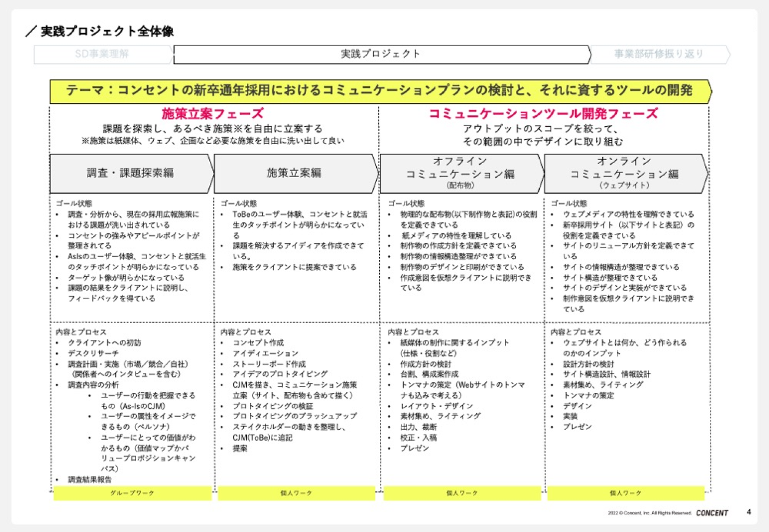
Task: Click the コミュニケーションツール開発フェーズ heading
Action: 543,113
